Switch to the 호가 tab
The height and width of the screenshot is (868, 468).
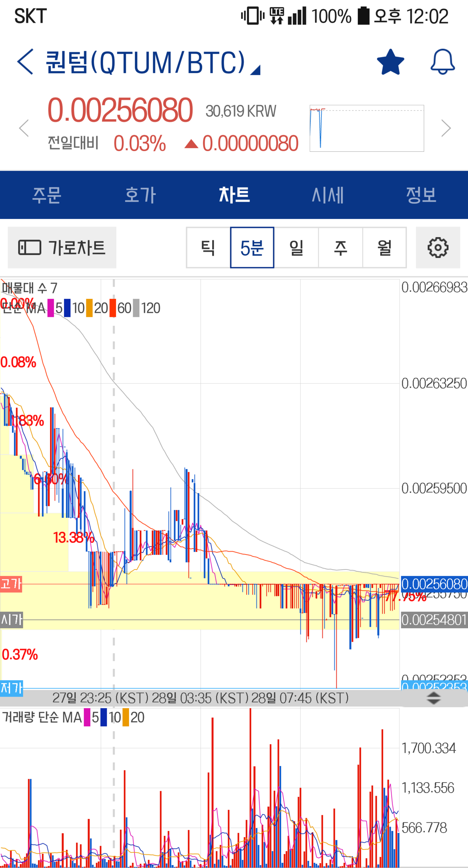click(140, 195)
